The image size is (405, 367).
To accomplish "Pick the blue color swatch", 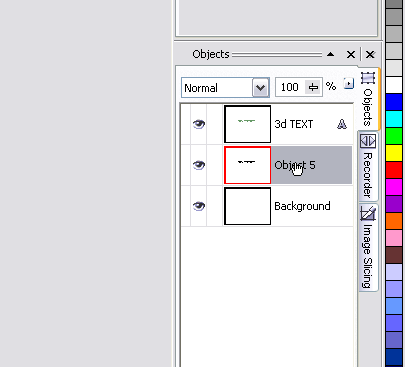I will tap(394, 102).
